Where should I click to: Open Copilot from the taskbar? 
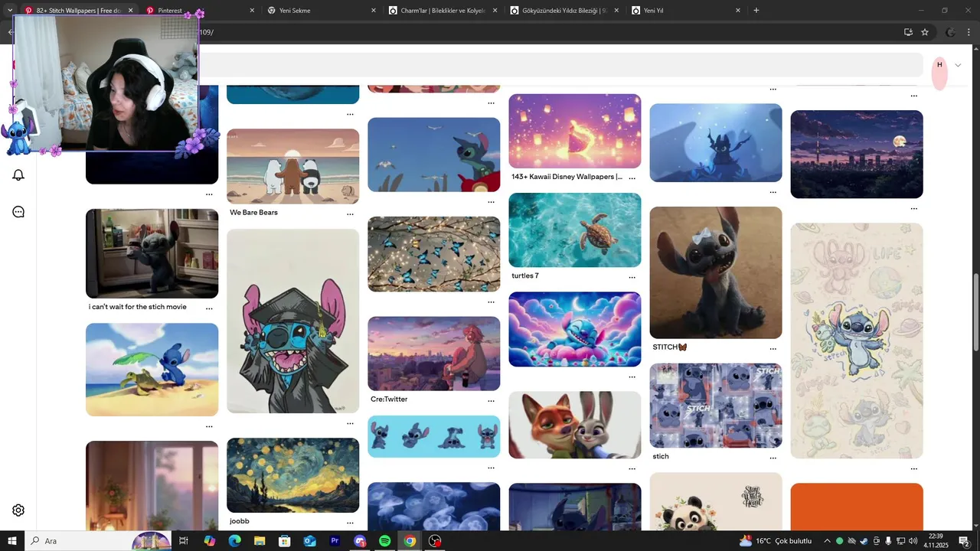click(x=209, y=541)
